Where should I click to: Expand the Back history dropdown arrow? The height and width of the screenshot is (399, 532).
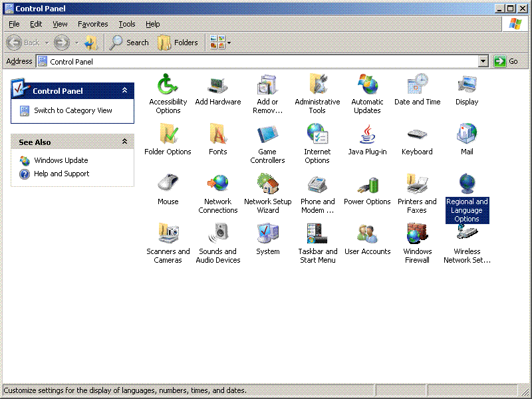coord(47,43)
